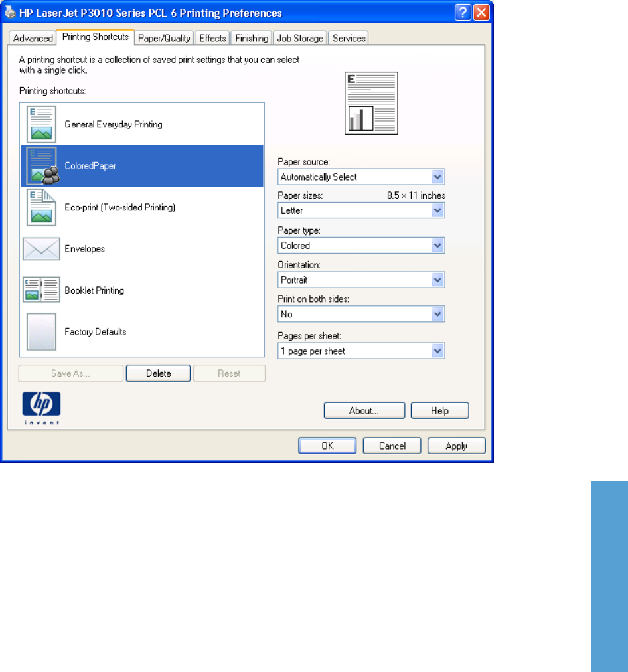Click the 8.5 × 11 inches size text

coord(416,195)
